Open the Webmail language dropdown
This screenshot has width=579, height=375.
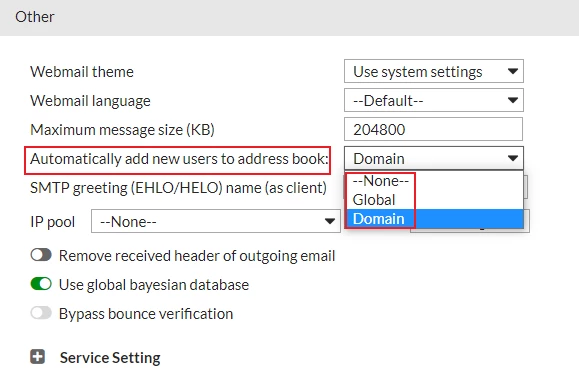click(x=434, y=100)
